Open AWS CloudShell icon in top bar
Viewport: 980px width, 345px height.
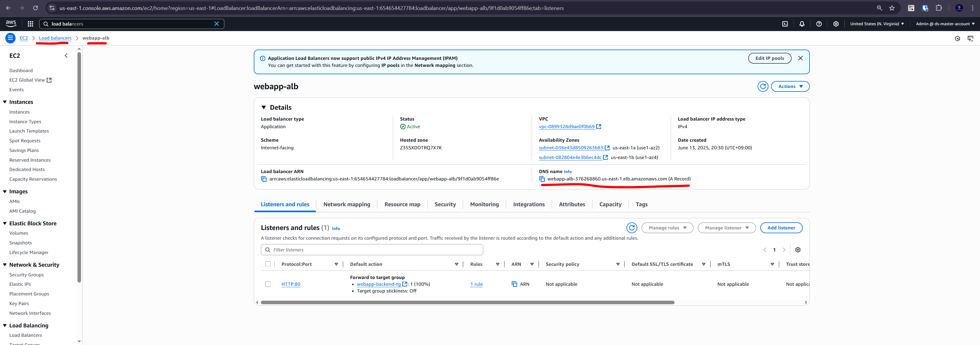tap(785, 24)
